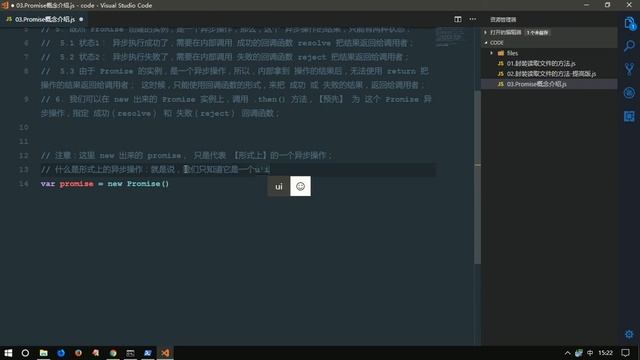640x360 pixels.
Task: Open the Source Control view icon
Action: (629, 69)
